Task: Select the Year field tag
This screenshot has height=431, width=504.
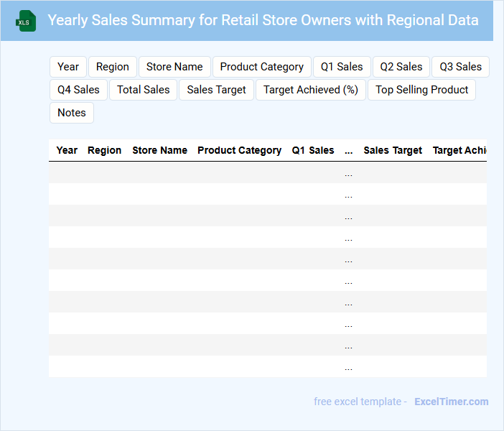Action: 68,67
